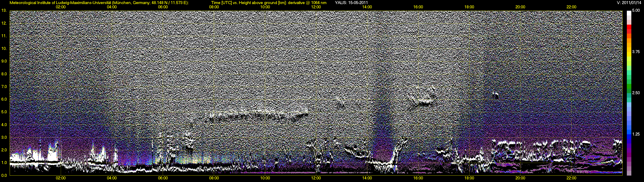Pick the 18:00 label on the bottom time axis
Screen dimensions: 644x182
469,178
